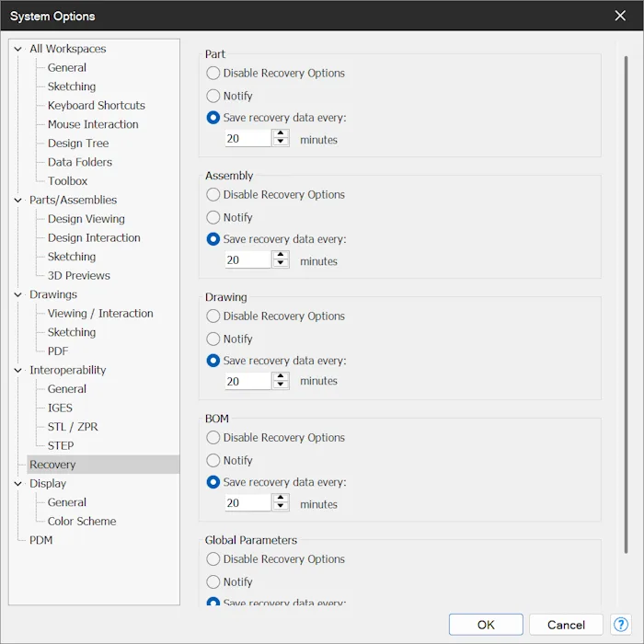Open General under Display
Viewport: 644px width, 644px height.
pyautogui.click(x=67, y=502)
